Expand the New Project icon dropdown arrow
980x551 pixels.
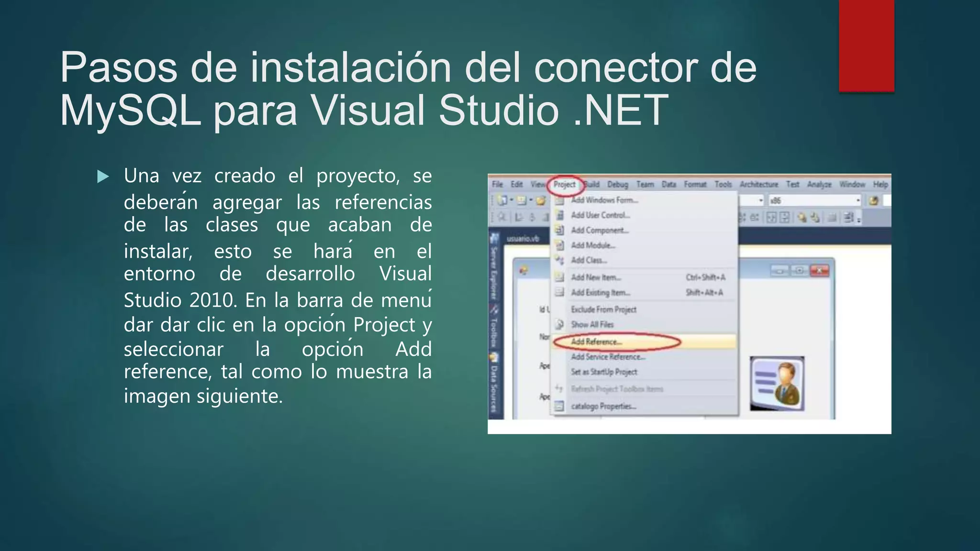click(x=512, y=200)
